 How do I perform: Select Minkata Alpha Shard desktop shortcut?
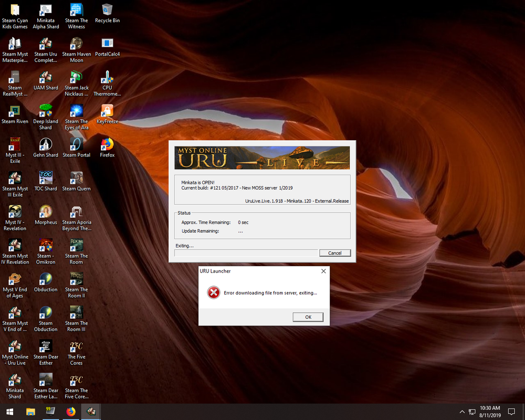46,16
